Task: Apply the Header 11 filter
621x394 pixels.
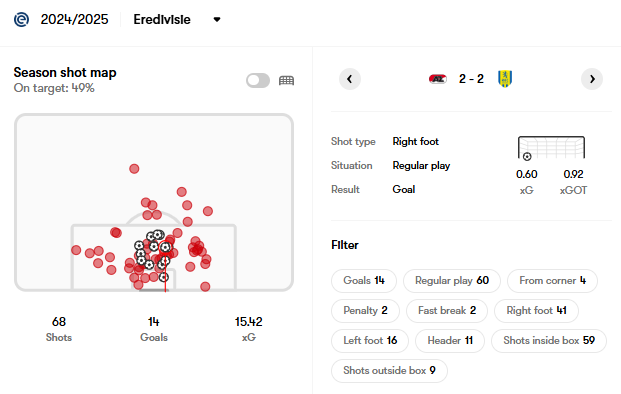Action: pyautogui.click(x=450, y=341)
